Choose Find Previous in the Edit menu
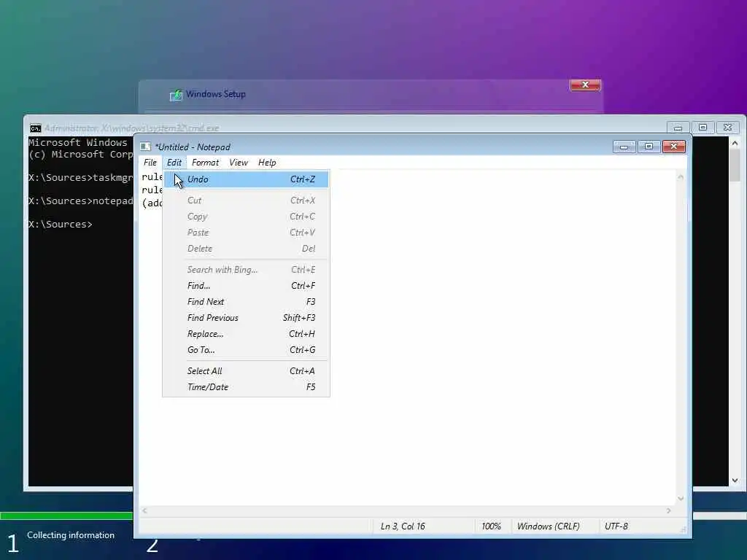Image resolution: width=747 pixels, height=560 pixels. pos(247,318)
